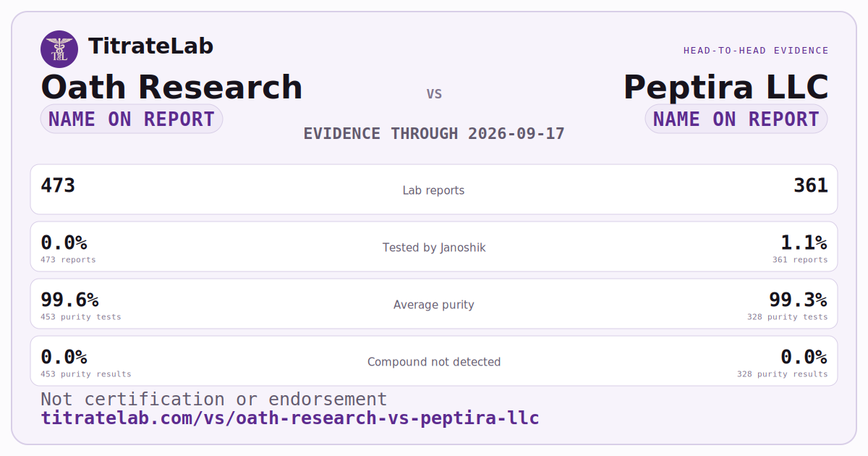
Task: Click the TitrateLab brand name
Action: (150, 46)
